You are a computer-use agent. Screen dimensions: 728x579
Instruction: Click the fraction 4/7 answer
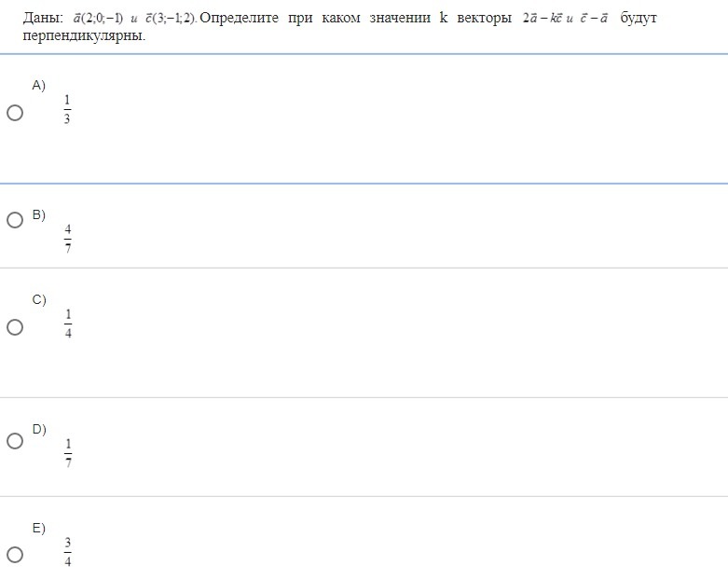pos(68,239)
